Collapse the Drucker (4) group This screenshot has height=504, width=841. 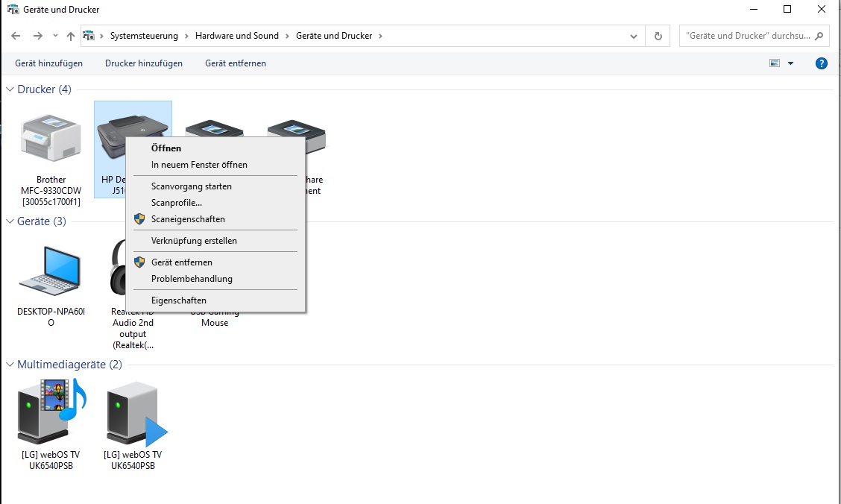[10, 89]
